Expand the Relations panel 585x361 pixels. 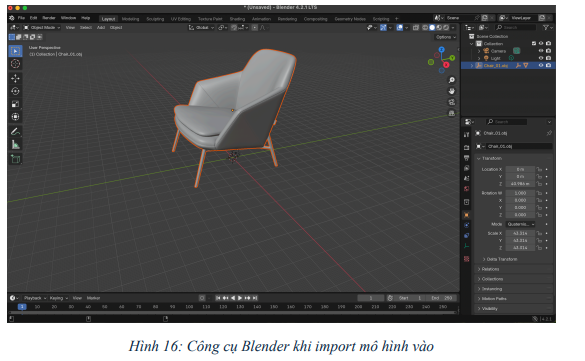click(x=514, y=269)
